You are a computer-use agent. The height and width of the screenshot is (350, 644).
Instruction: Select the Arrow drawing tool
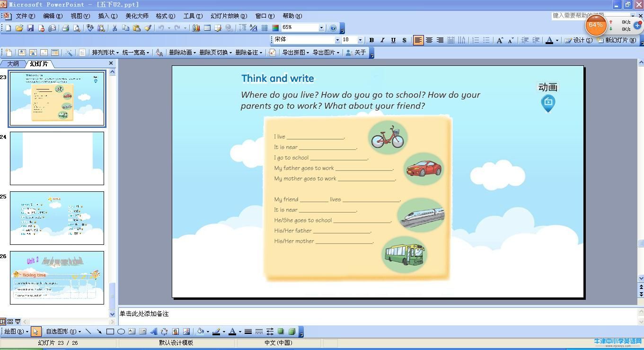[x=99, y=332]
